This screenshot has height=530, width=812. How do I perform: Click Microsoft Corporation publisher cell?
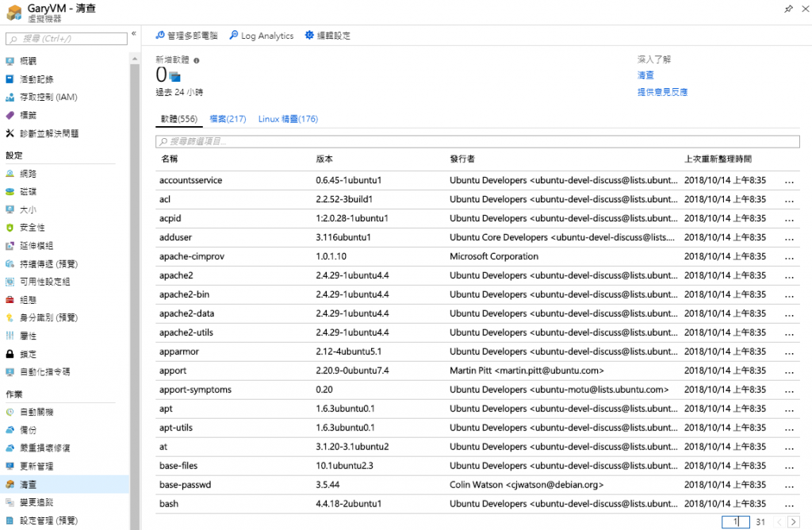tap(494, 256)
